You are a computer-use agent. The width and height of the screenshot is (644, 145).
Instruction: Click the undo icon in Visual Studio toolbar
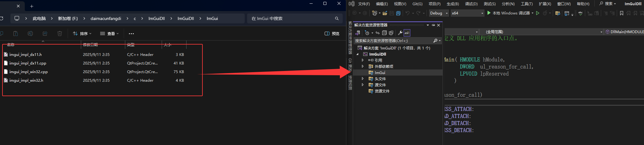pos(407,13)
